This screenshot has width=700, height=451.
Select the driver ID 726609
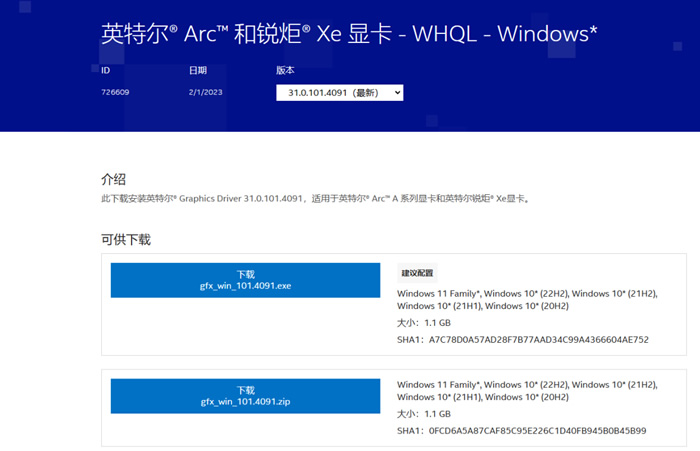[115, 92]
